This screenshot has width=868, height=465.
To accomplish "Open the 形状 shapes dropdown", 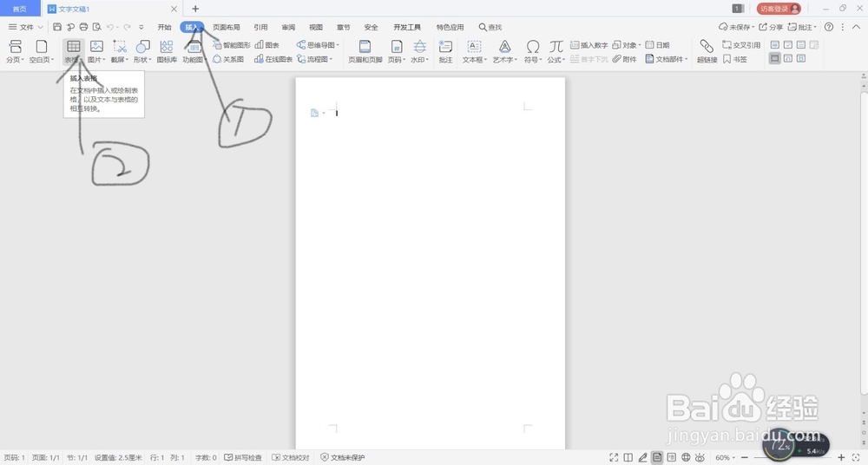I will (x=142, y=60).
